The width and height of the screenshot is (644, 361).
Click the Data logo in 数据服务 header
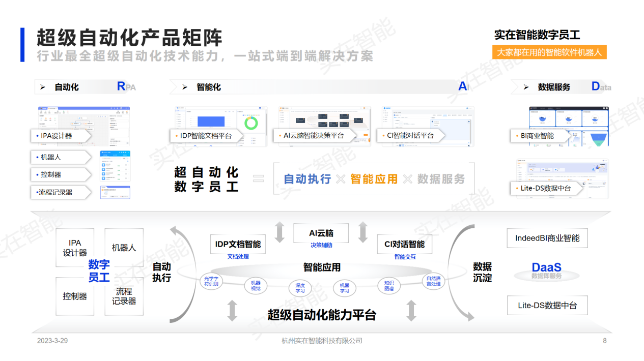click(x=597, y=86)
